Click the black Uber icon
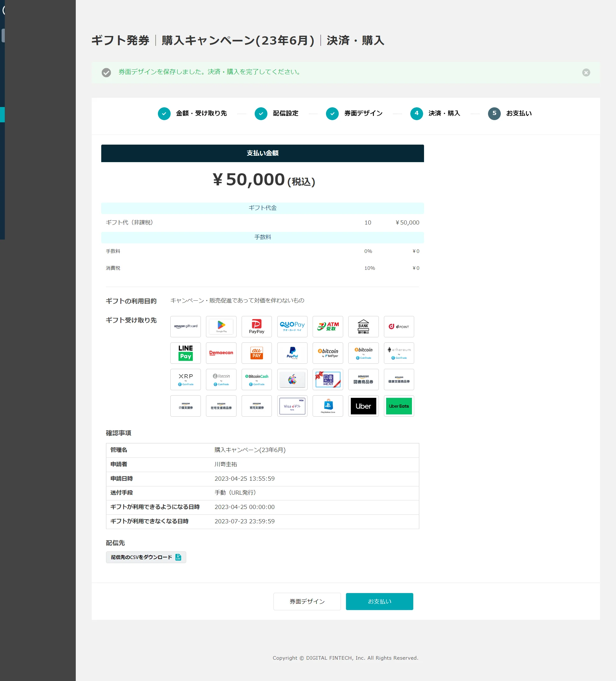 [364, 406]
